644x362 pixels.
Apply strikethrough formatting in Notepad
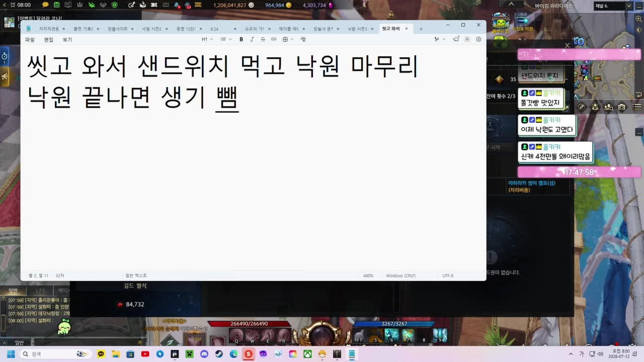263,39
